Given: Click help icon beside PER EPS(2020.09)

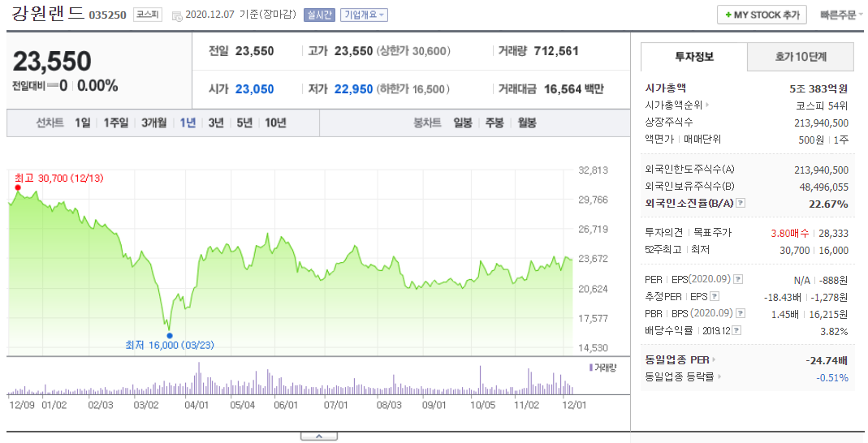Looking at the screenshot, I should (x=738, y=279).
